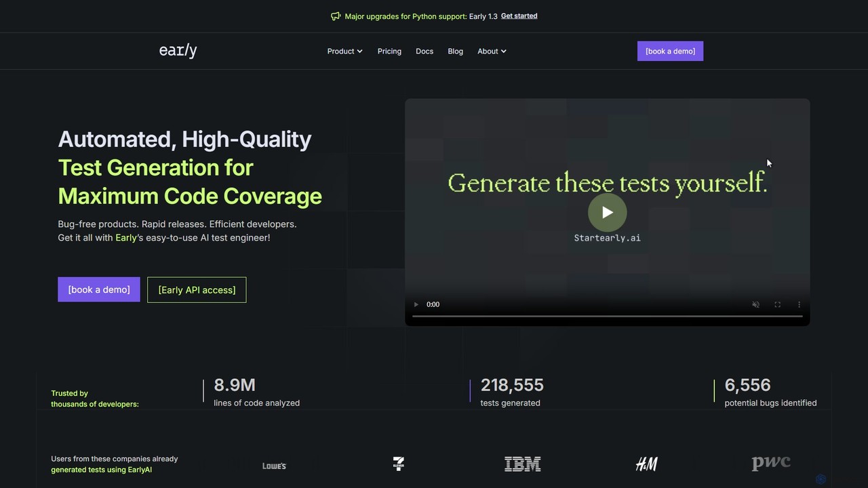Go to the Blog page
Screen dimensions: 868x488
point(456,52)
